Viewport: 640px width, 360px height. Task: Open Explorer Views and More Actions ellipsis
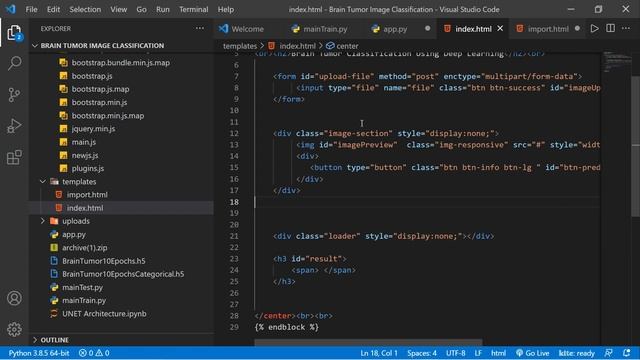click(x=200, y=29)
